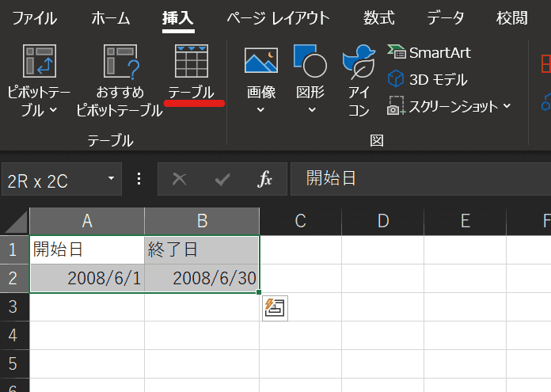Select column C header
Screen dimensions: 551x392
coord(300,221)
